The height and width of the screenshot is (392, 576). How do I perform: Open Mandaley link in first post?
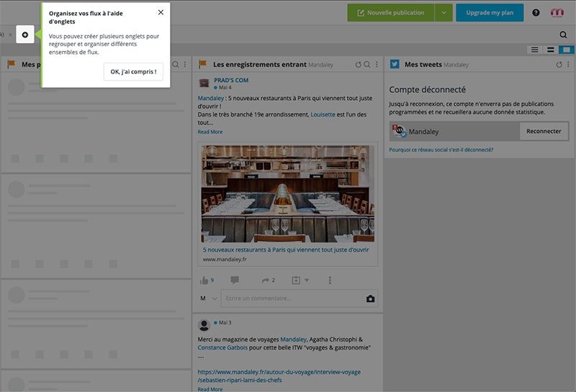pyautogui.click(x=210, y=99)
